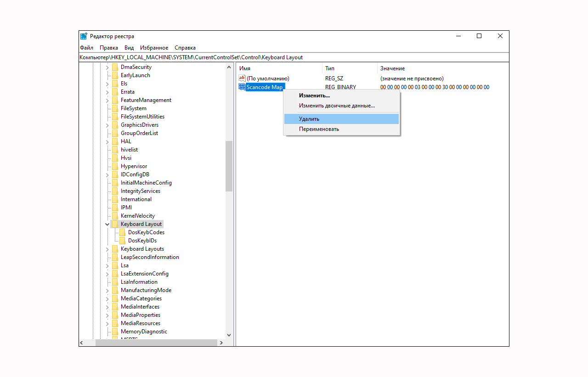Click the International folder icon
This screenshot has width=588, height=377.
click(x=115, y=199)
